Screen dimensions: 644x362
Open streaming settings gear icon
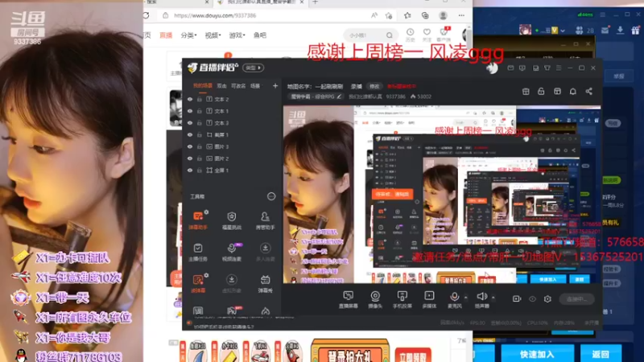coord(547,298)
